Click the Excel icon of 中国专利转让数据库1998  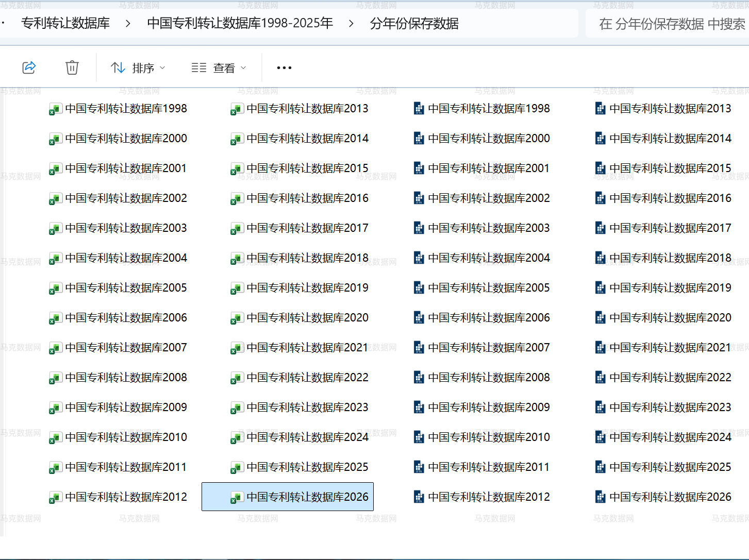(x=55, y=109)
